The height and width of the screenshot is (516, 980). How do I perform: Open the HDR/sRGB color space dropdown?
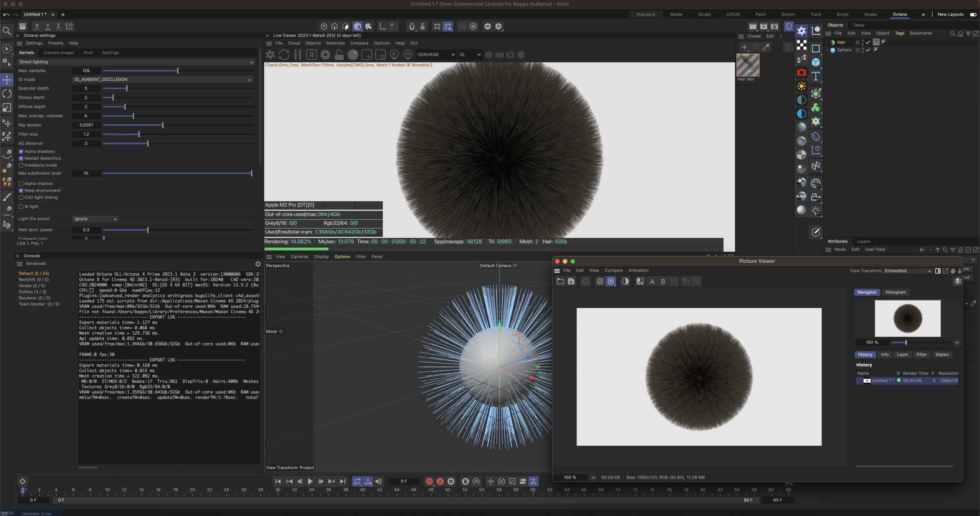pos(435,55)
